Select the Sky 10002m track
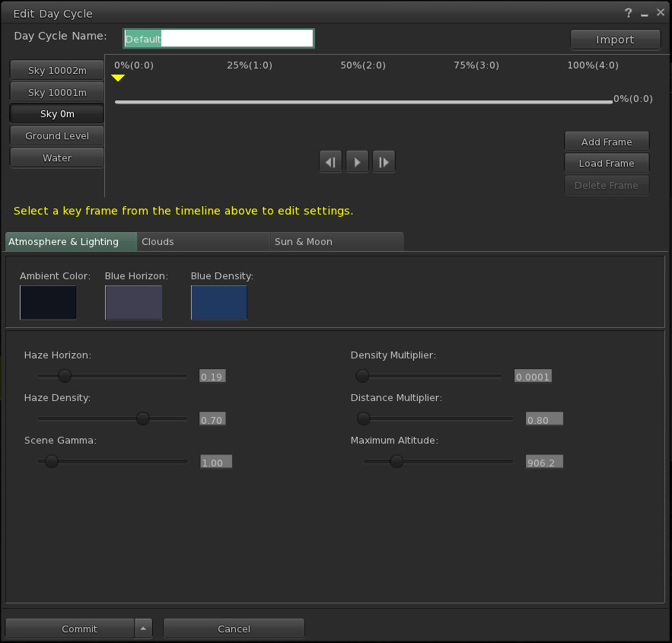Viewport: 672px width, 643px height. [57, 70]
